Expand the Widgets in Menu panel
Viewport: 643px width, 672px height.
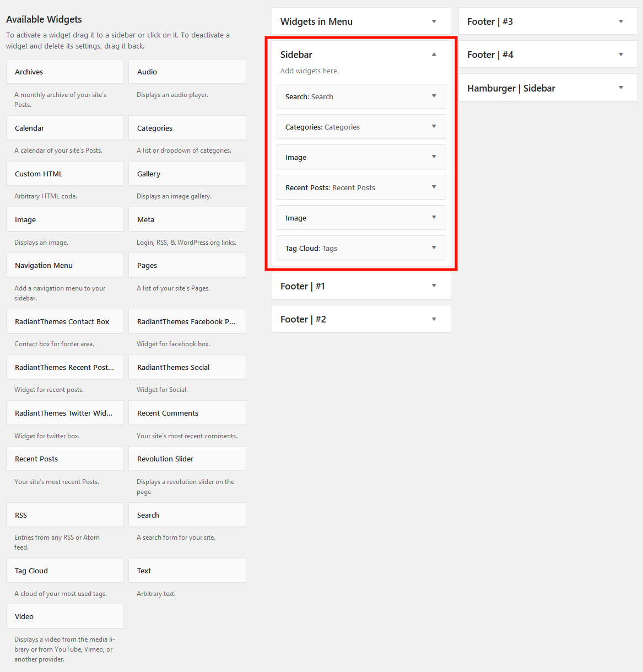click(434, 21)
